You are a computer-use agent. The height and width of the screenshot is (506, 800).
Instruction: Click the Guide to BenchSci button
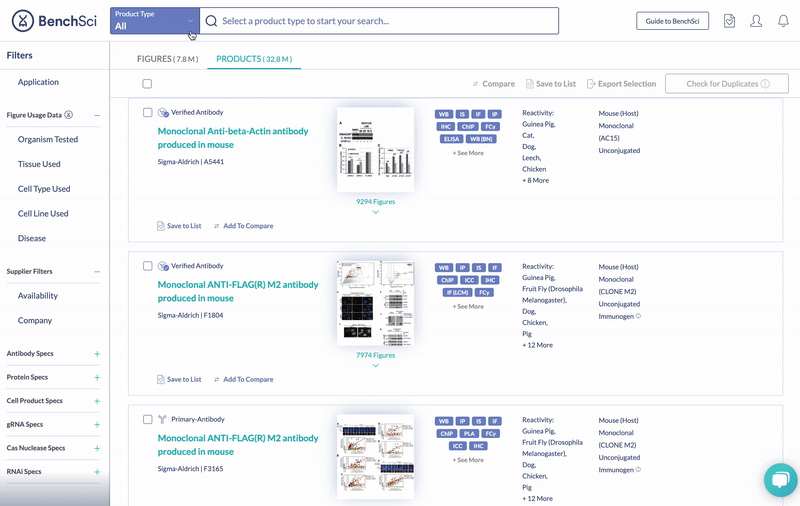click(672, 21)
